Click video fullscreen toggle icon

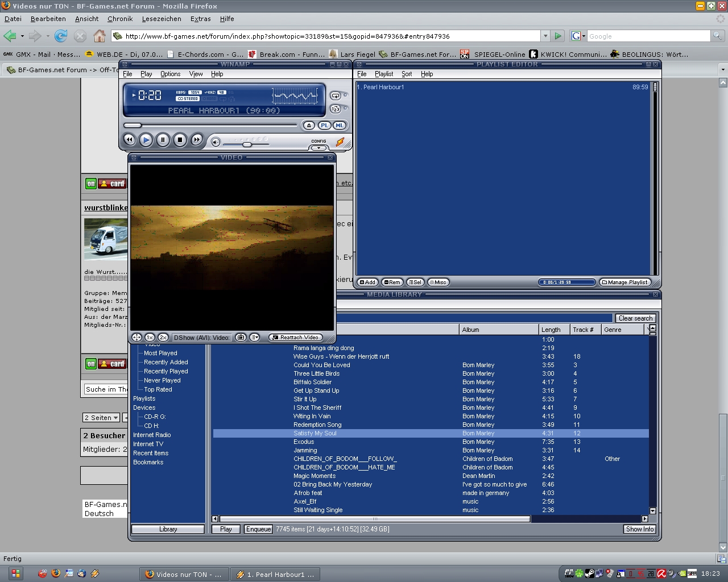(x=136, y=337)
